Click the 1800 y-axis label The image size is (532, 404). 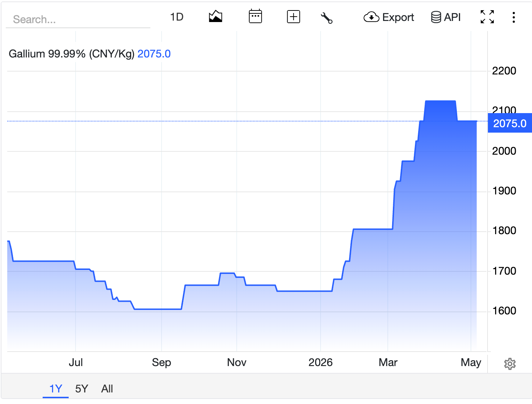click(x=504, y=231)
